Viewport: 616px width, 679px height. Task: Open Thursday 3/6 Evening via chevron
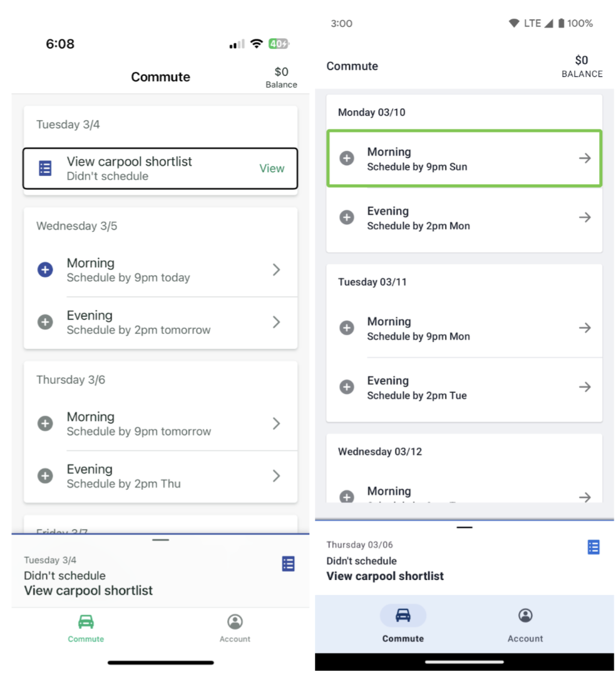click(x=276, y=476)
